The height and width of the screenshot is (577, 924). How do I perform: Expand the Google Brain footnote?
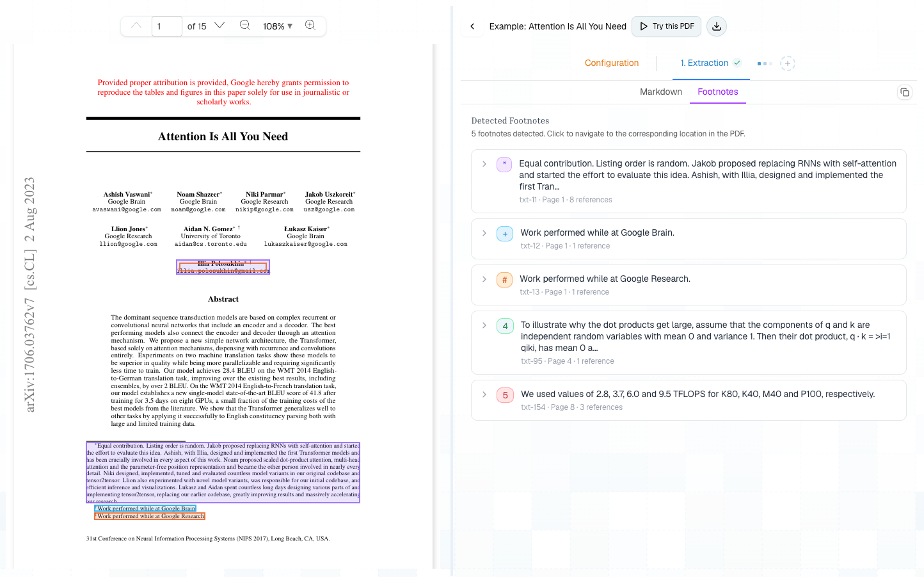[484, 233]
